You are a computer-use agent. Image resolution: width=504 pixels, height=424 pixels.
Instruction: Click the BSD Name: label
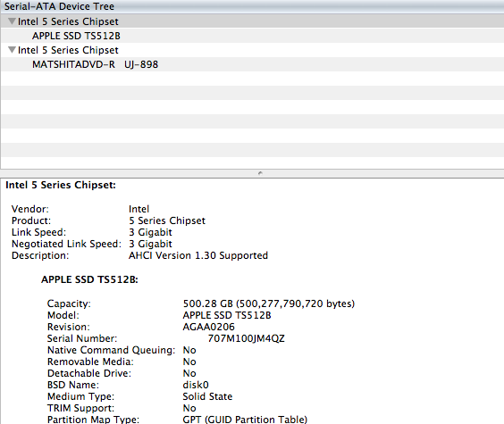[73, 385]
